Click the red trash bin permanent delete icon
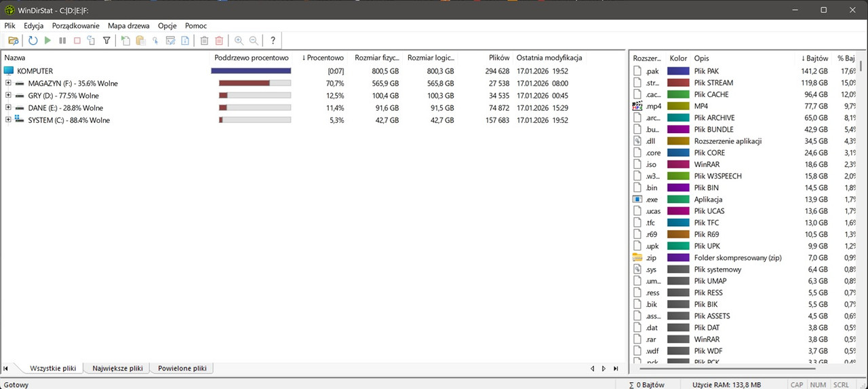Image resolution: width=868 pixels, height=389 pixels. click(x=219, y=41)
